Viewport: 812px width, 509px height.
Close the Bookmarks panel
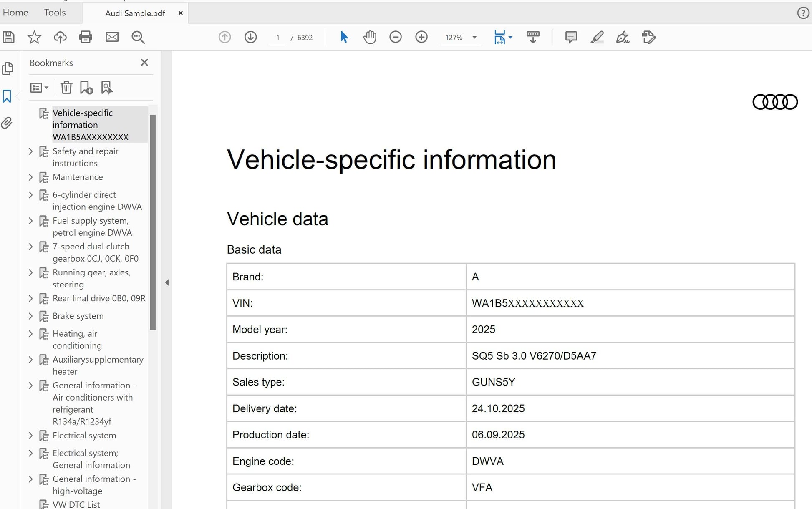click(144, 62)
